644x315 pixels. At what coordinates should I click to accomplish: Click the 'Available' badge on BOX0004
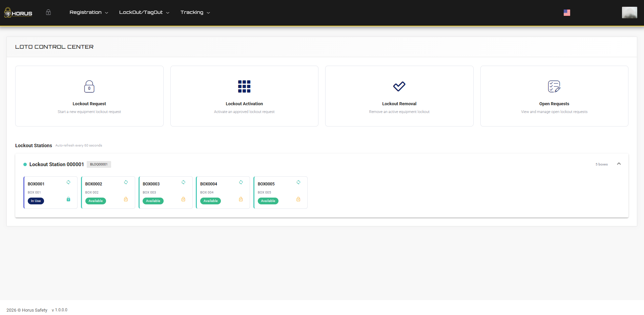tap(211, 201)
